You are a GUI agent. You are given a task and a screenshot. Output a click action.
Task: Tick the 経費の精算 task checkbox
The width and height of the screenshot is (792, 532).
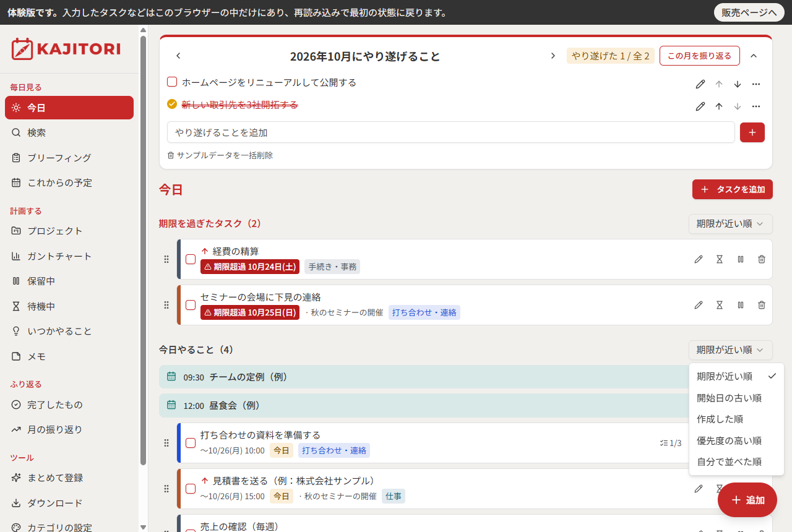click(191, 259)
